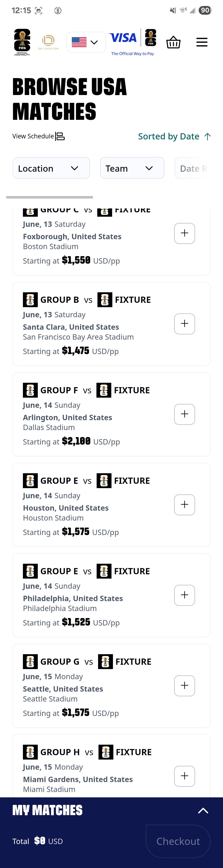
Task: Add the Arlington Dallas Stadium match
Action: [185, 414]
